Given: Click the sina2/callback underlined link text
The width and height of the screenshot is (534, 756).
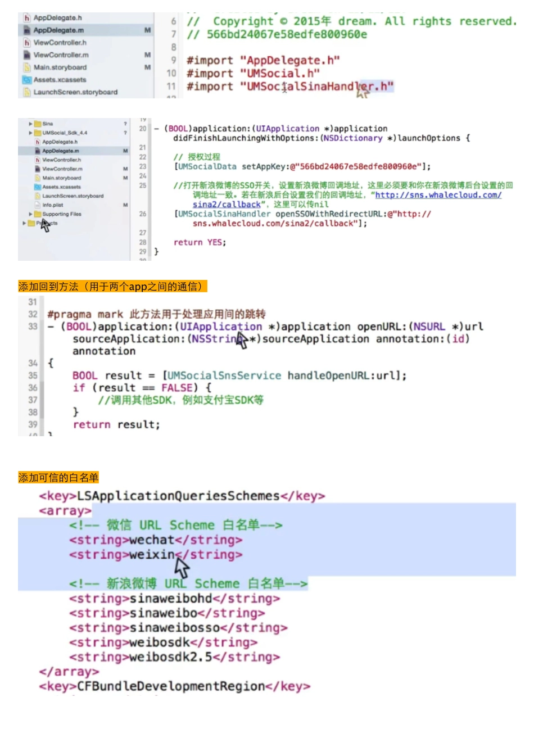Looking at the screenshot, I should [x=227, y=205].
